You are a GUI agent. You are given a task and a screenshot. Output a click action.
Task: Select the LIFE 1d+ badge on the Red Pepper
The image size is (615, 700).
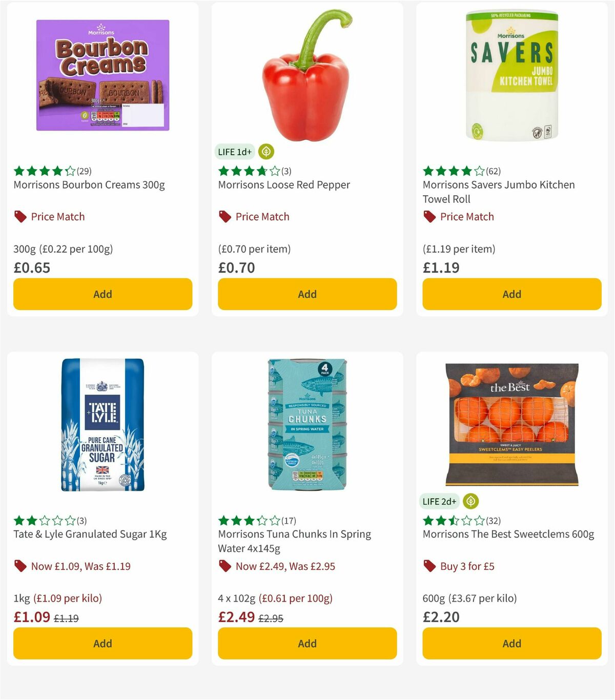(236, 152)
